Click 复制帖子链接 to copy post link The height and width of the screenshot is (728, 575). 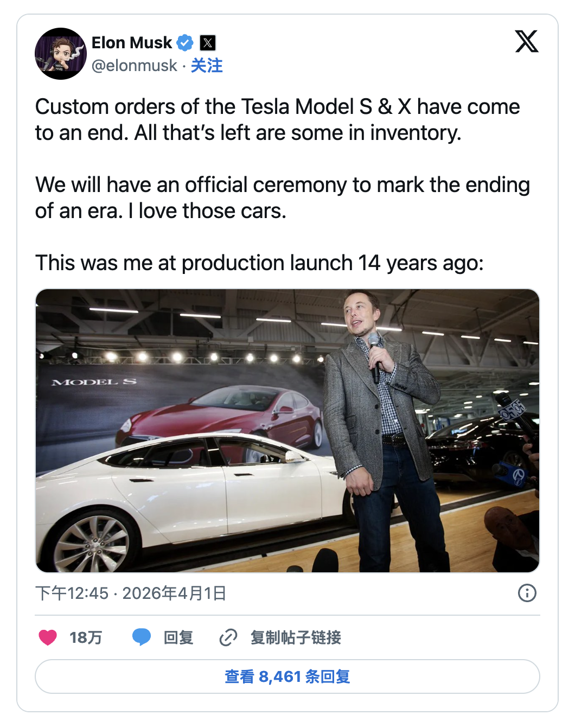[296, 637]
